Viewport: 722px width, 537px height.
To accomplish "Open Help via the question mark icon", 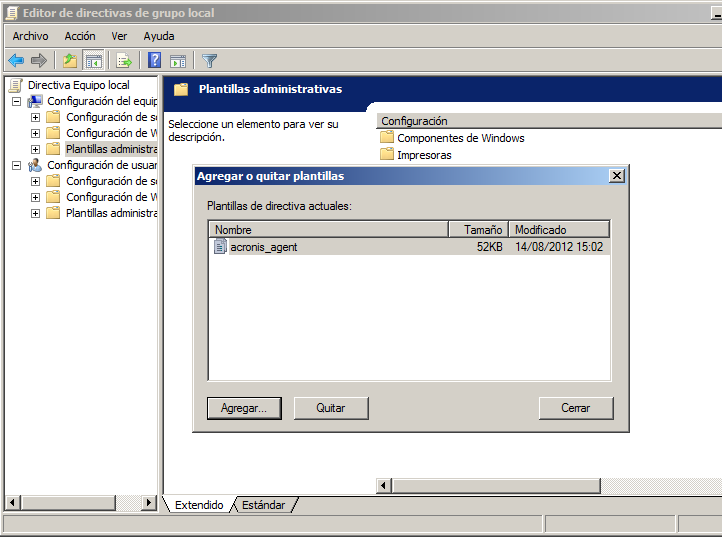I will click(155, 60).
